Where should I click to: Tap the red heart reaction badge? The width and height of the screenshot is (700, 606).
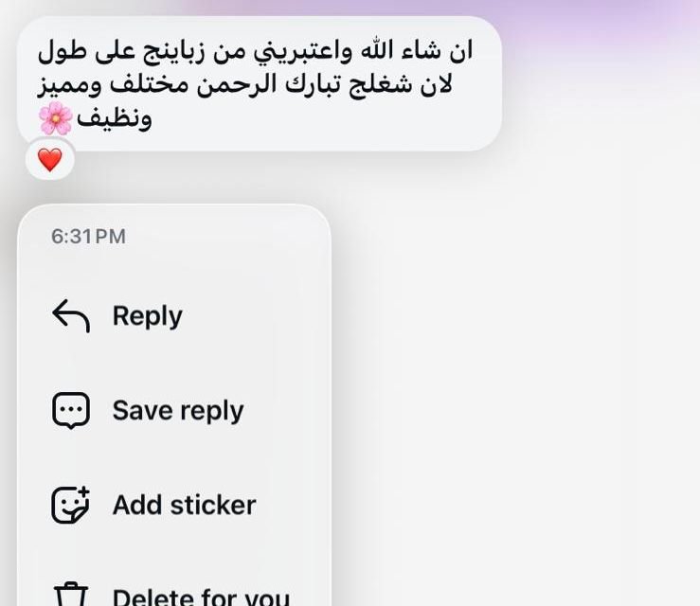click(x=49, y=159)
